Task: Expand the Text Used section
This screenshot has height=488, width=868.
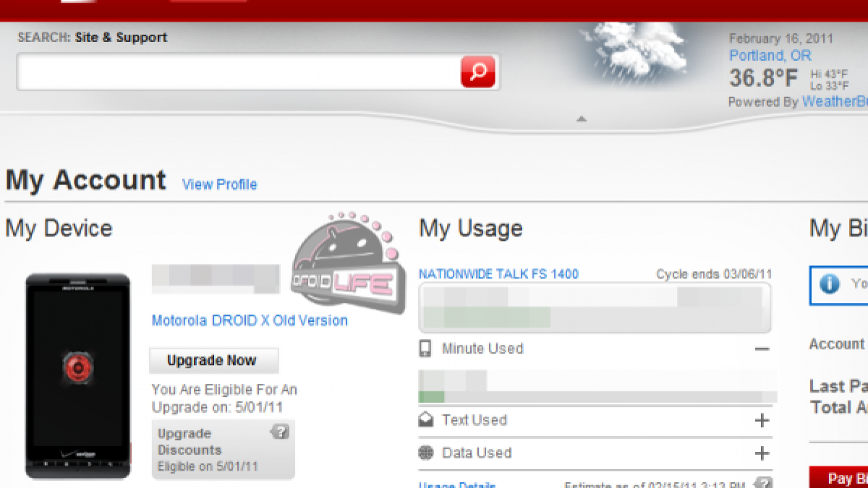Action: click(762, 421)
